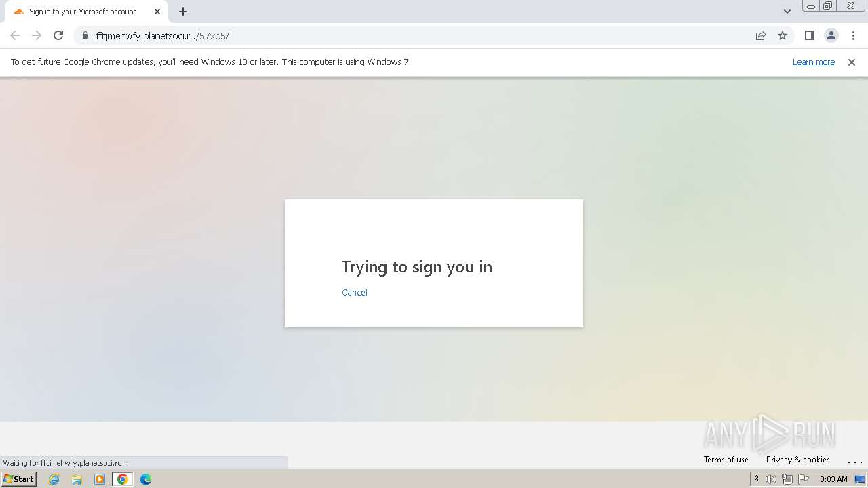Open the volume speaker tray icon
Screen dimensions: 868x488
coord(771,479)
